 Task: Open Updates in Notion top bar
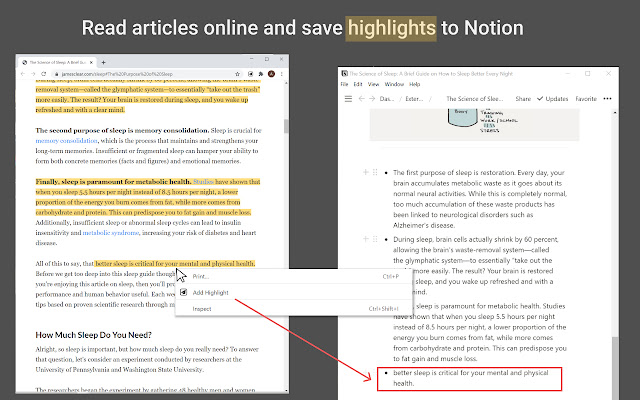click(x=552, y=99)
